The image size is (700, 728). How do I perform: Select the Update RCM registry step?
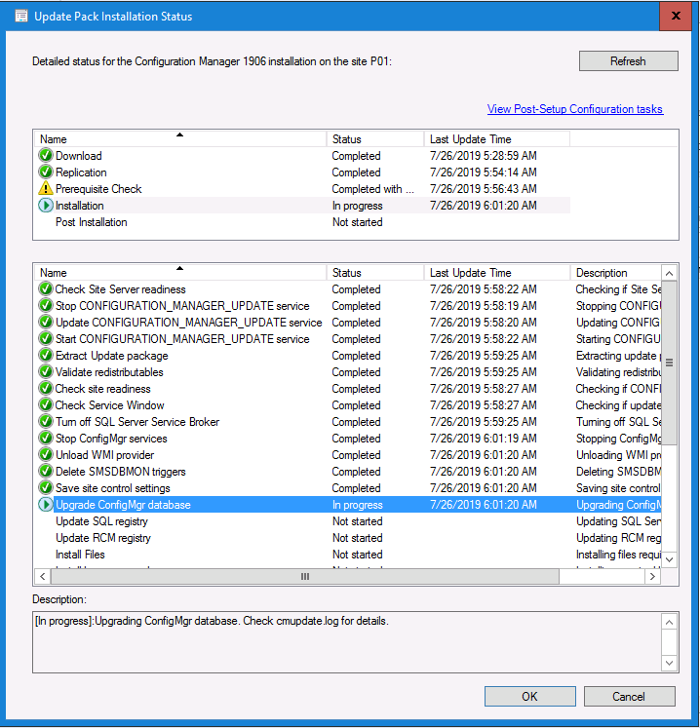347,538
